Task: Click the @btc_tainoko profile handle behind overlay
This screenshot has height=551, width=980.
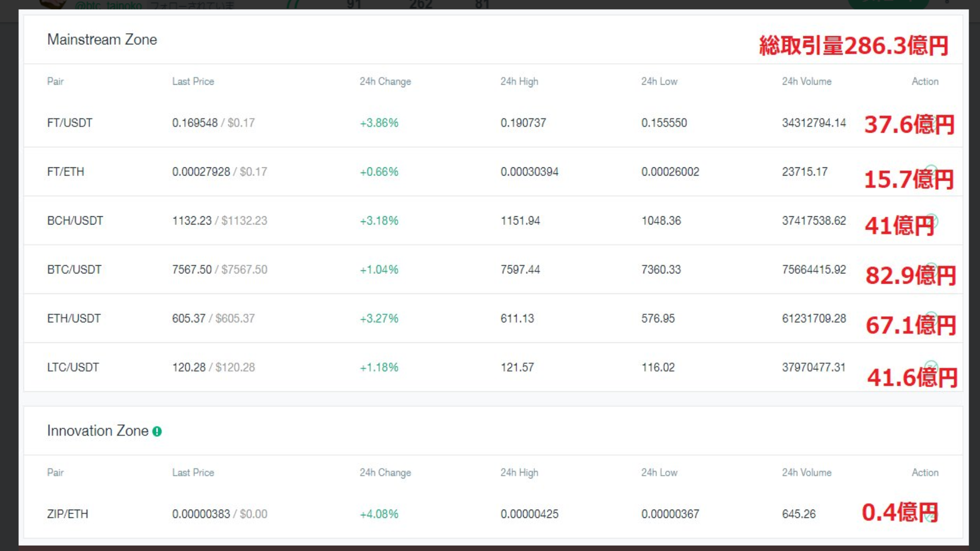Action: [108, 6]
